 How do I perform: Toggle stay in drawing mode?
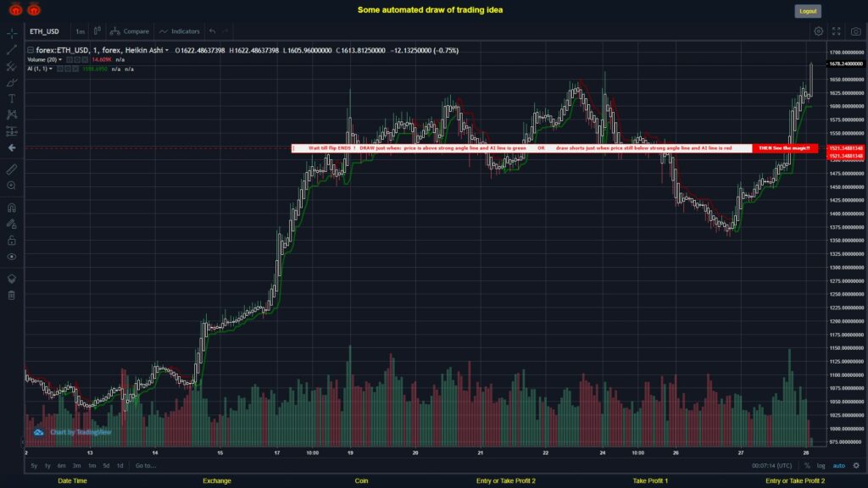pyautogui.click(x=12, y=224)
